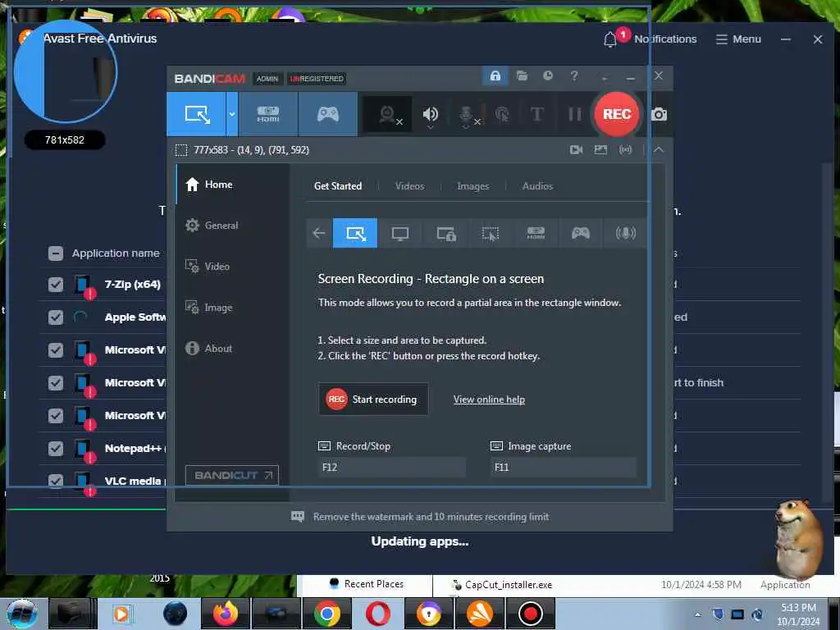Select around mouse recording mode icon
This screenshot has height=630, width=840.
point(491,233)
